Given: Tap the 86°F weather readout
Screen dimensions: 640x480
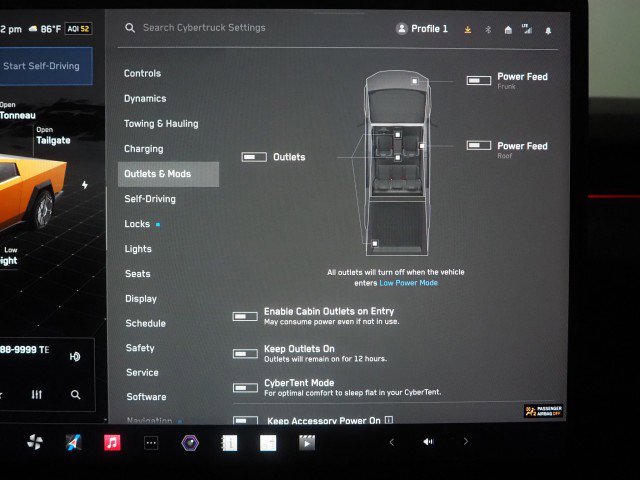Looking at the screenshot, I should point(45,29).
